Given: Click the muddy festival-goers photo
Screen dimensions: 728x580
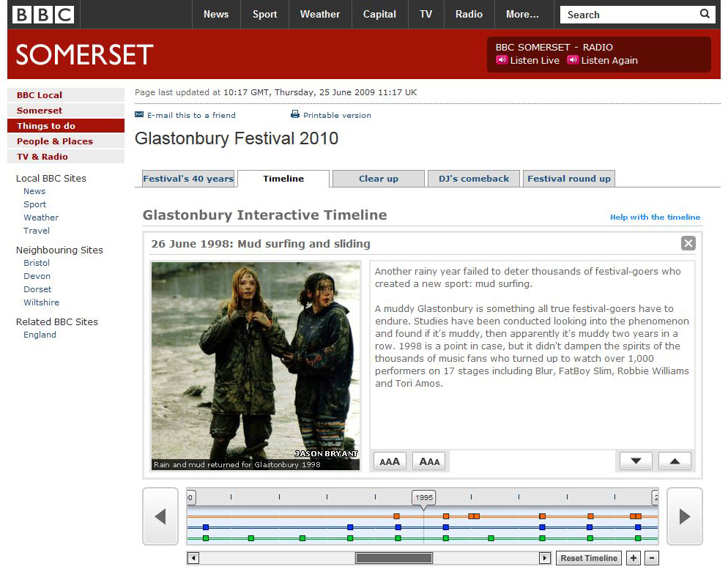Looking at the screenshot, I should pos(256,366).
